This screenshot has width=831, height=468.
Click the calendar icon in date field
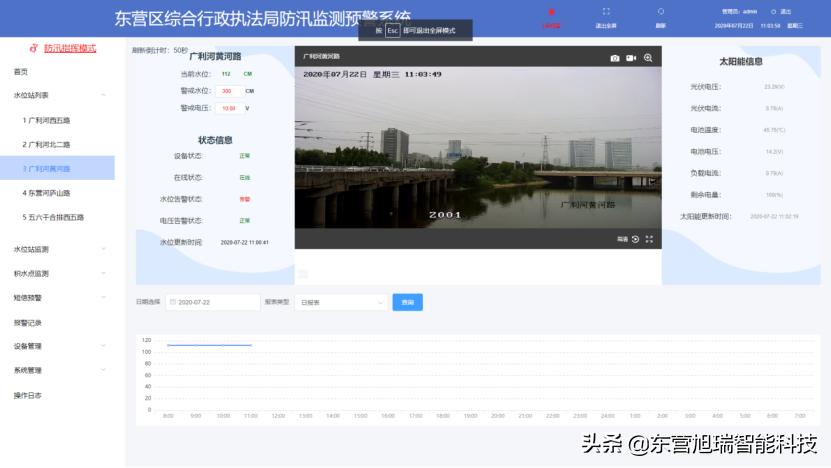(173, 302)
